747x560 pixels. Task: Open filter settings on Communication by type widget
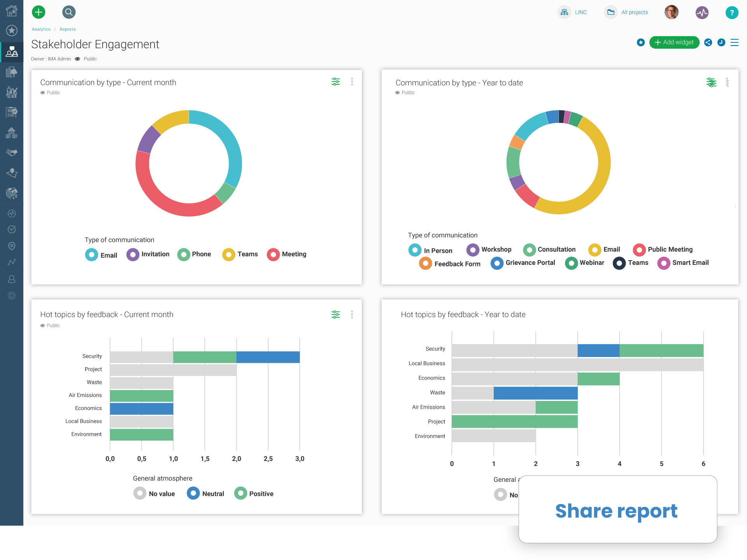336,82
